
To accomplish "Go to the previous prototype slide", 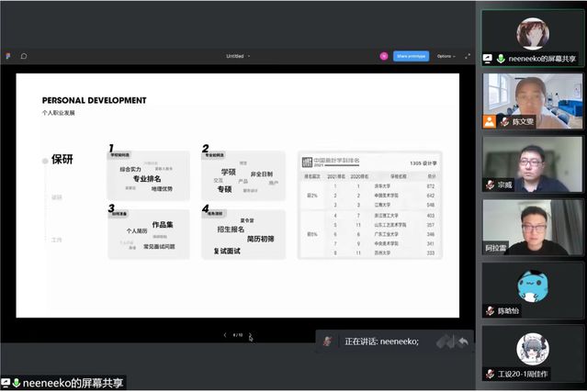I will [x=225, y=335].
